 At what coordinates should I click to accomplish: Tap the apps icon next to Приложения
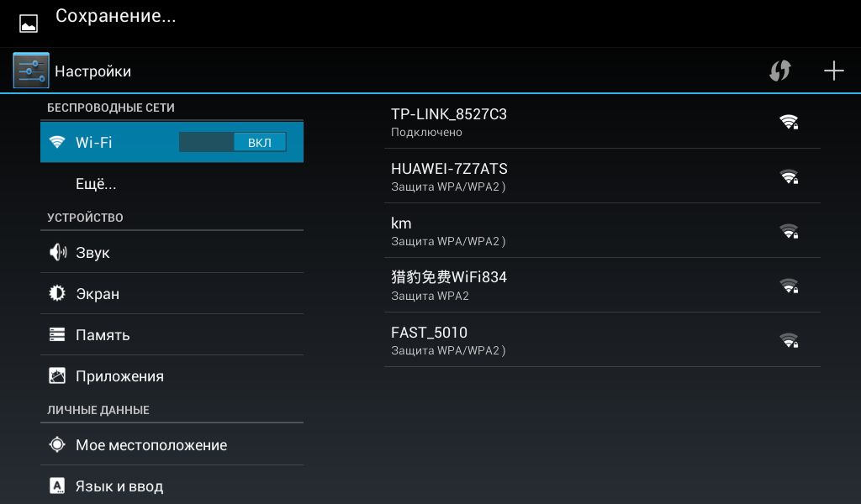point(57,375)
